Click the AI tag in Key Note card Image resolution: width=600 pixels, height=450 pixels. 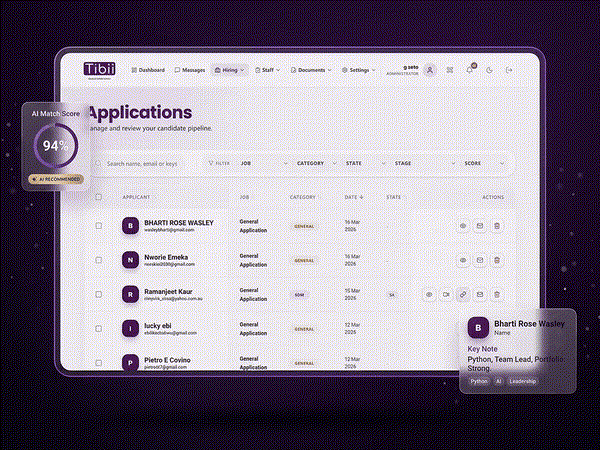(499, 381)
